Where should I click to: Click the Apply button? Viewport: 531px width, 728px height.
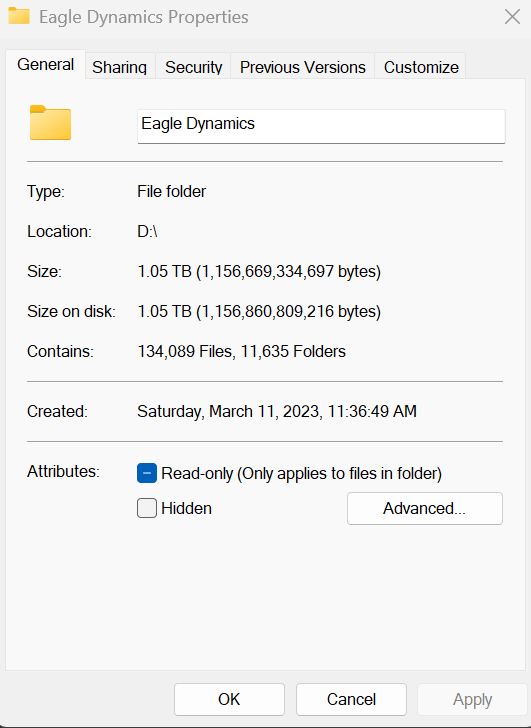pos(473,699)
